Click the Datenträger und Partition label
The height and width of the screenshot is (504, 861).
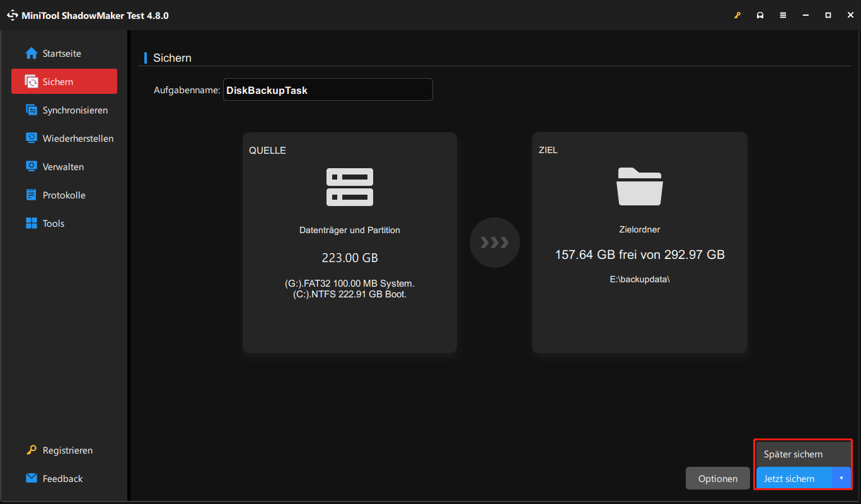click(x=350, y=230)
